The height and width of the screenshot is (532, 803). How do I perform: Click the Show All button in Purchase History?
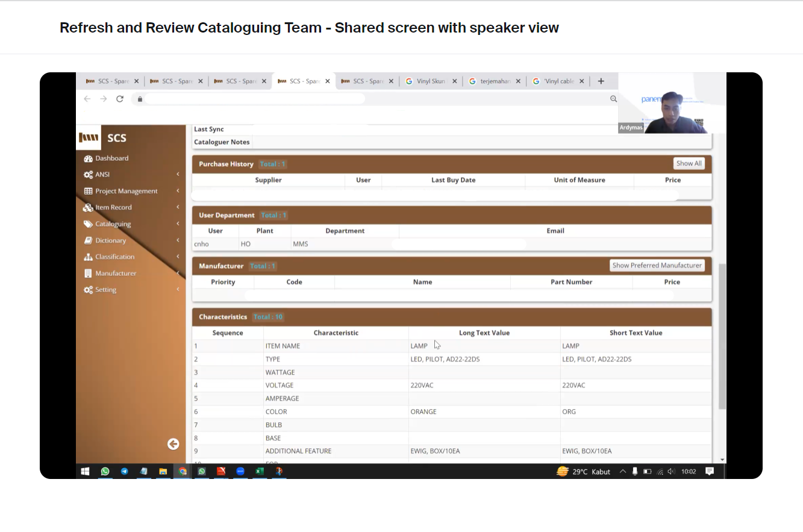pos(689,163)
